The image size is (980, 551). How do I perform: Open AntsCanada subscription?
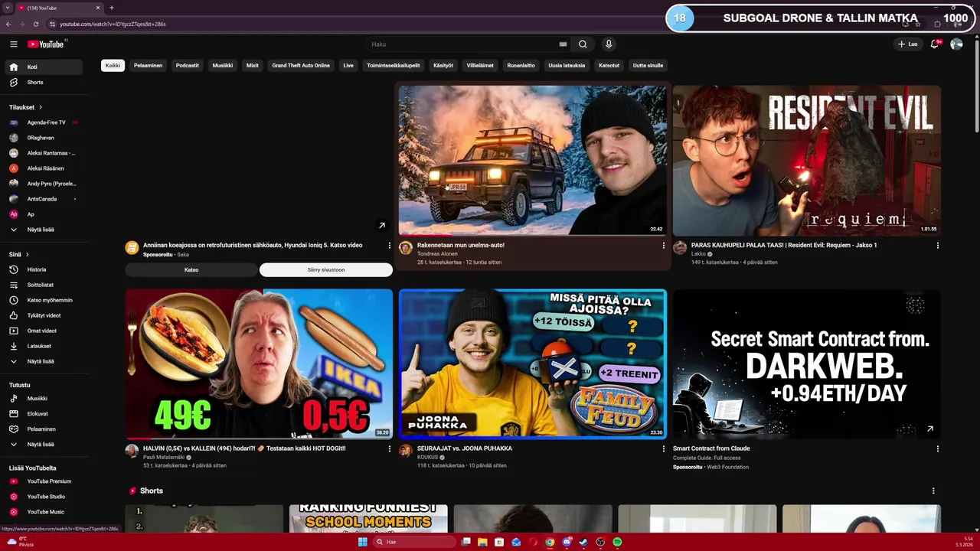[x=42, y=199]
